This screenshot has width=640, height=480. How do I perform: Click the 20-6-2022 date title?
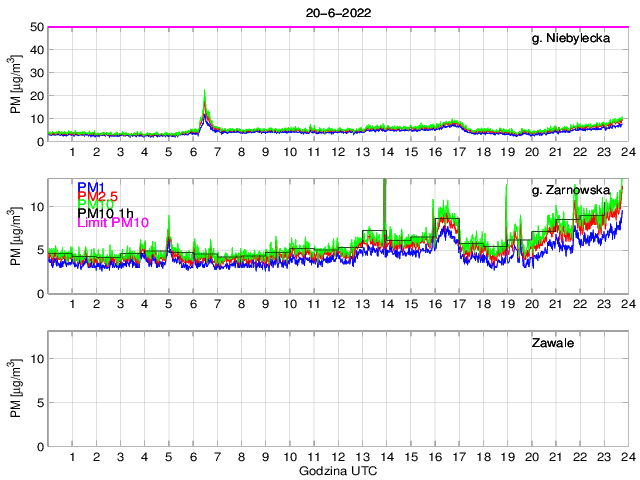335,12
